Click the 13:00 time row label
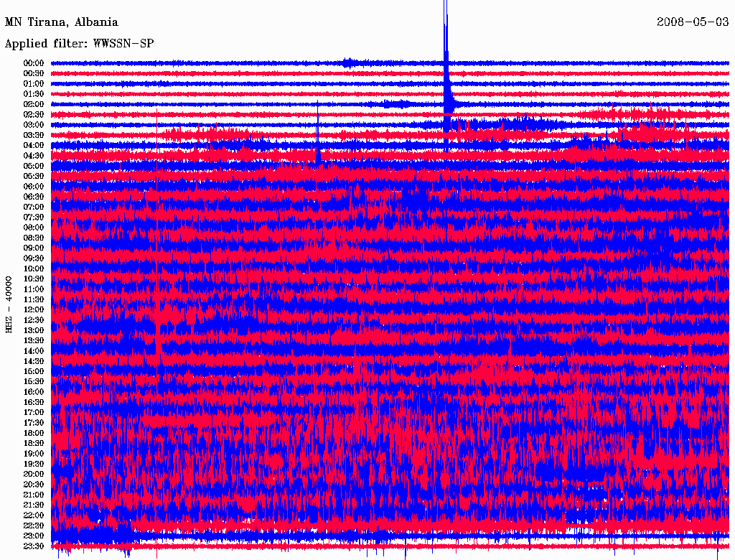The image size is (735, 560). tap(34, 330)
